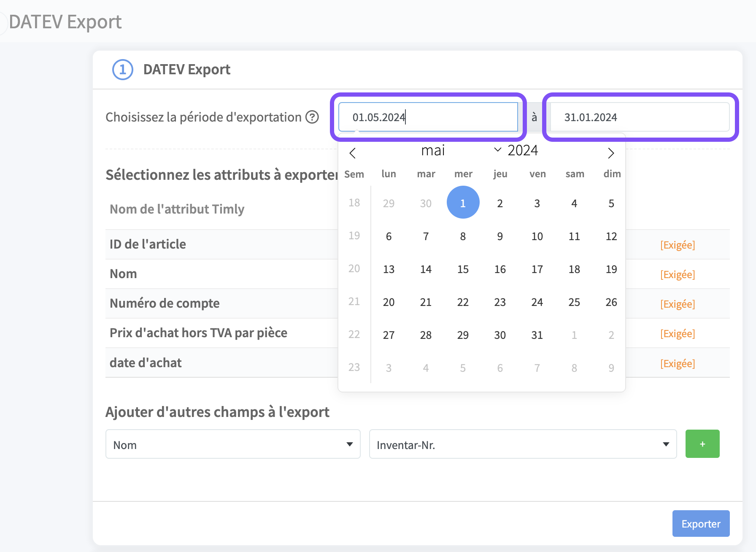The height and width of the screenshot is (552, 756).
Task: Open the Inventar-Nr. dropdown
Action: 523,444
